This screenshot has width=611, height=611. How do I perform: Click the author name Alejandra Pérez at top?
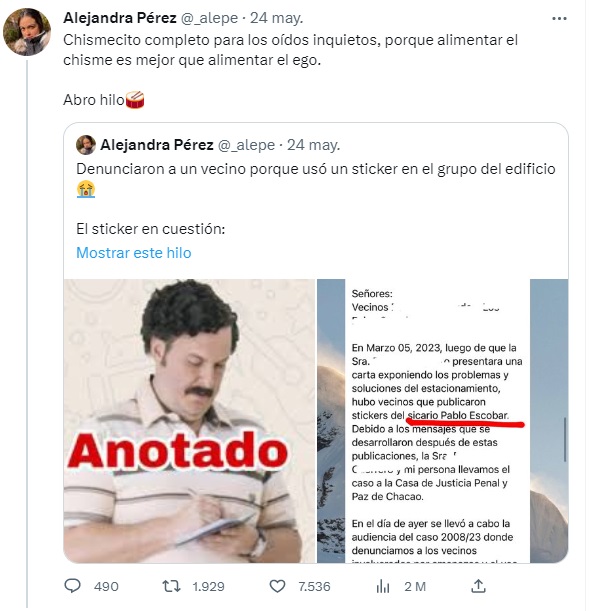(x=120, y=18)
